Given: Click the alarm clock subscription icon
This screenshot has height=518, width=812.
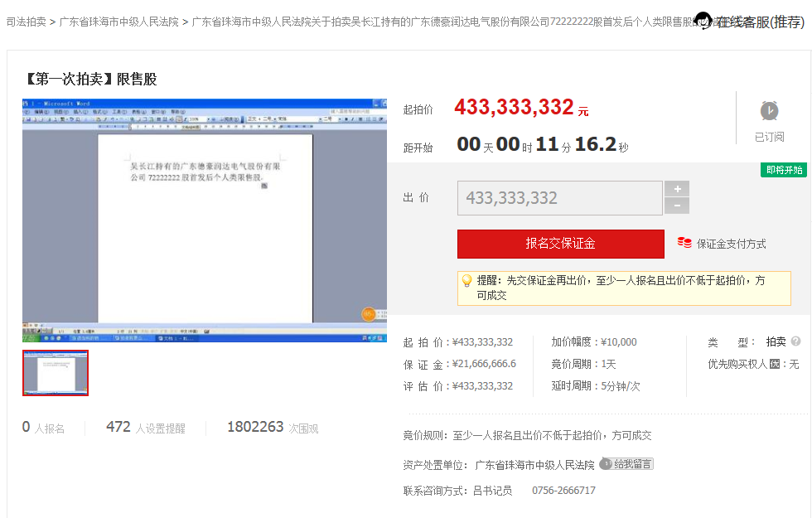Looking at the screenshot, I should (769, 111).
